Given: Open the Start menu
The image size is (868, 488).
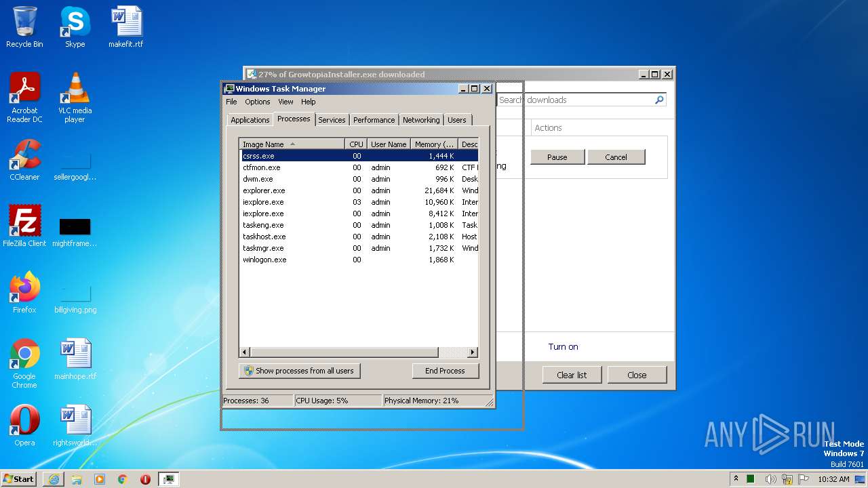Looking at the screenshot, I should point(19,479).
